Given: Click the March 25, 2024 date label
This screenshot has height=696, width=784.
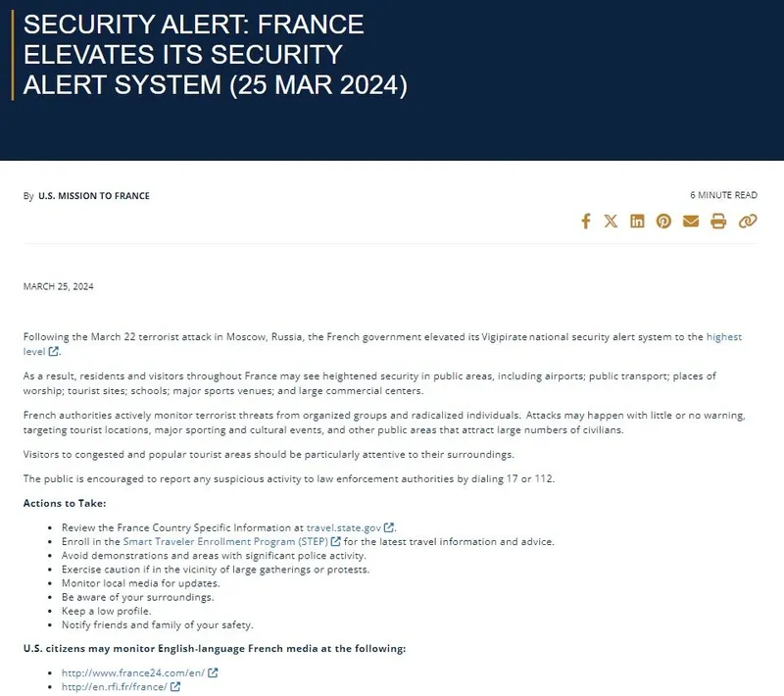Looking at the screenshot, I should pyautogui.click(x=58, y=286).
